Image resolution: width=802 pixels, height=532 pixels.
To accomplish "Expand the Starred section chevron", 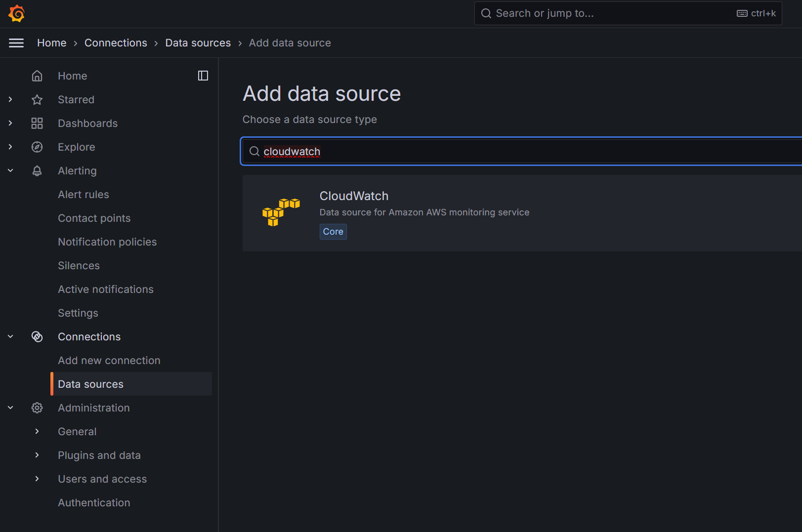I will 10,99.
